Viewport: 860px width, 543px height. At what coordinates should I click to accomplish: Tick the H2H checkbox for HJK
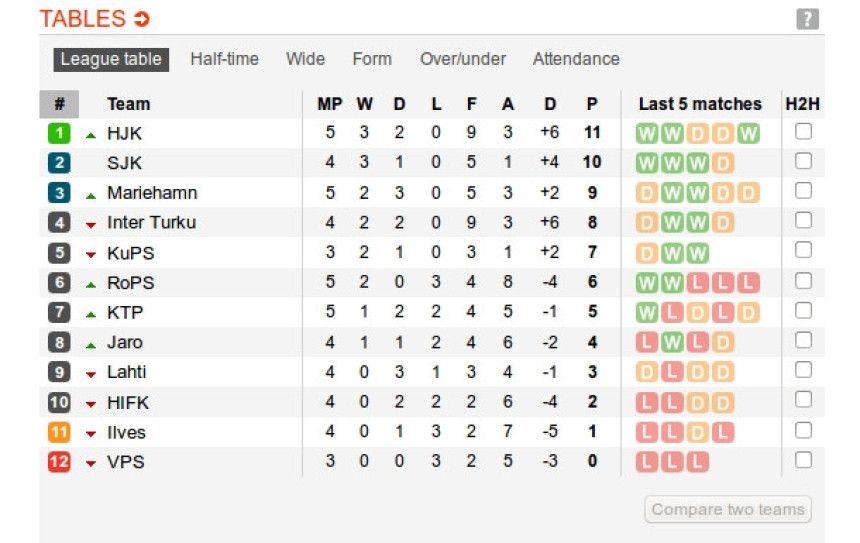[803, 132]
